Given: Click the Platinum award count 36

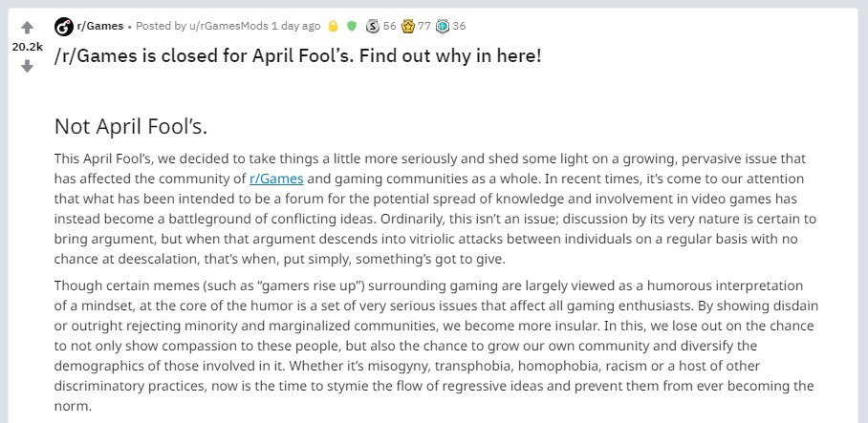Looking at the screenshot, I should (x=459, y=26).
